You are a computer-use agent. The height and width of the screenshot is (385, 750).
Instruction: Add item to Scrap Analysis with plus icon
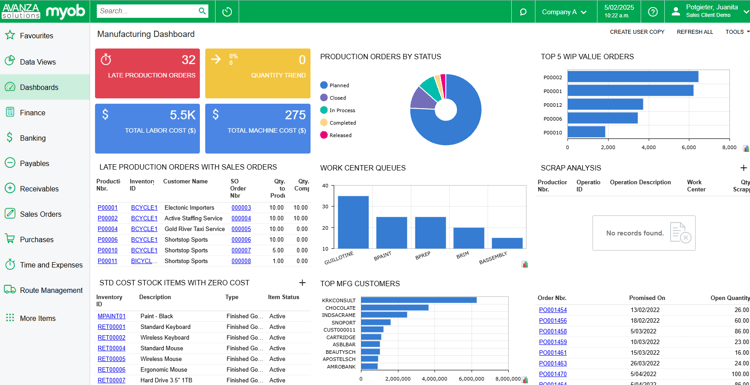coord(743,168)
